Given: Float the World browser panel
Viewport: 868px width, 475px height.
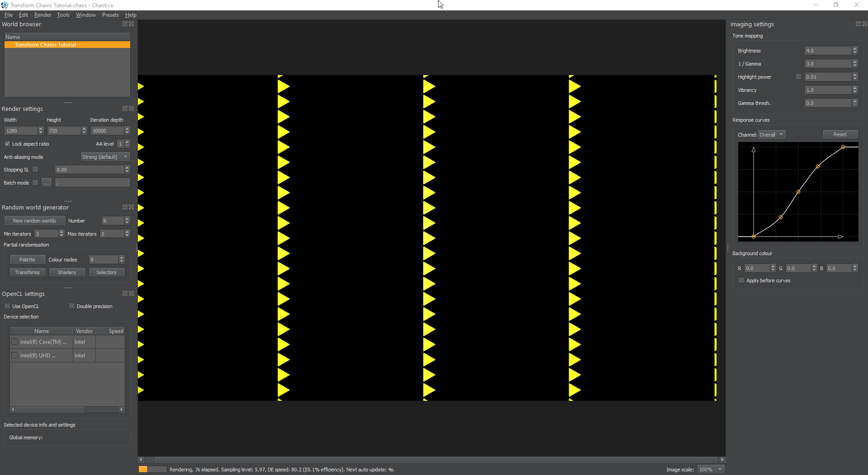Looking at the screenshot, I should tap(125, 24).
